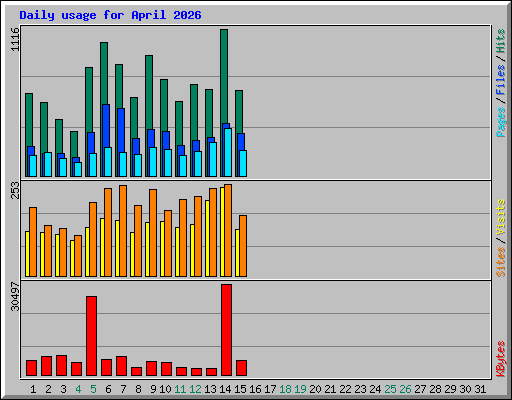Click green weekend day label 12
The image size is (512, 400).
[195, 389]
